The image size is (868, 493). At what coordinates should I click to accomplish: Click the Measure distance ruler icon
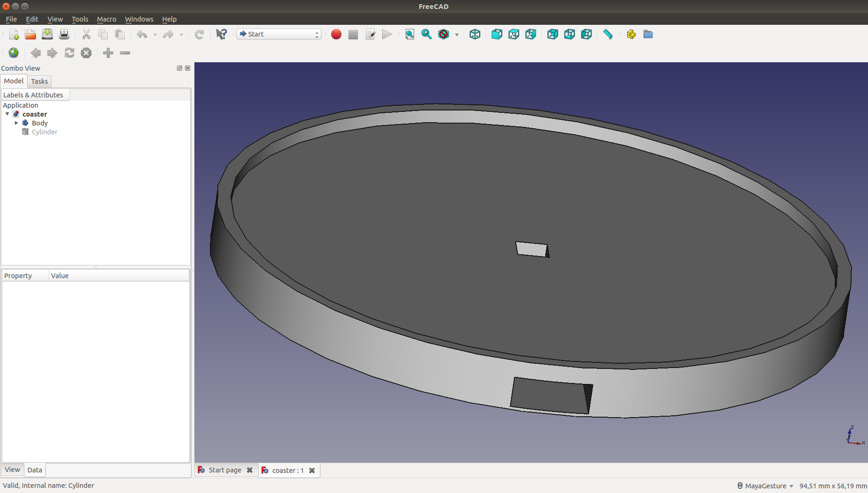click(608, 34)
